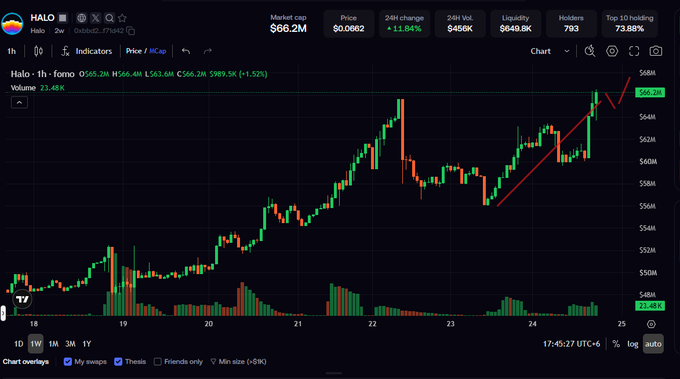Select the 1Y date range
The width and height of the screenshot is (680, 379).
pos(87,344)
